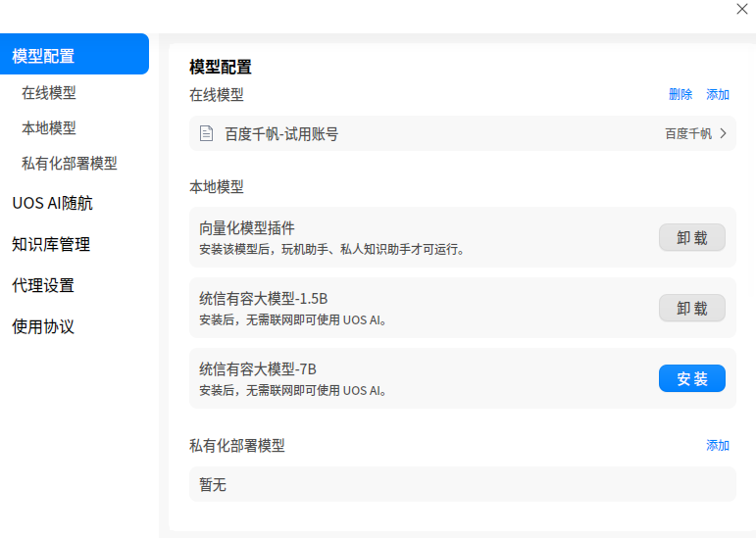Select 模型配置 in the sidebar
The width and height of the screenshot is (756, 538).
tap(75, 54)
